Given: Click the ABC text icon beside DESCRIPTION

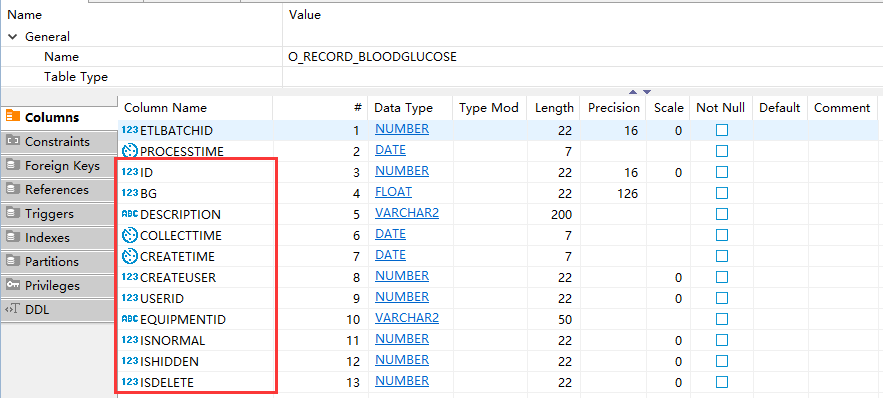Looking at the screenshot, I should [130, 214].
